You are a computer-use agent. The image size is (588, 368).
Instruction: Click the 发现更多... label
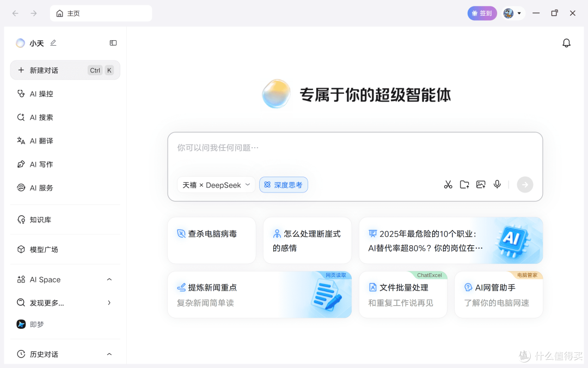coord(47,303)
